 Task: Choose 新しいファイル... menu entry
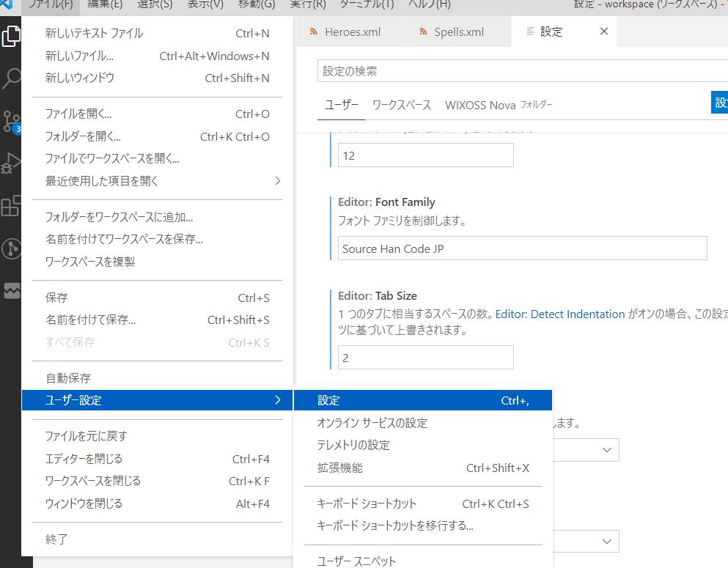click(158, 56)
